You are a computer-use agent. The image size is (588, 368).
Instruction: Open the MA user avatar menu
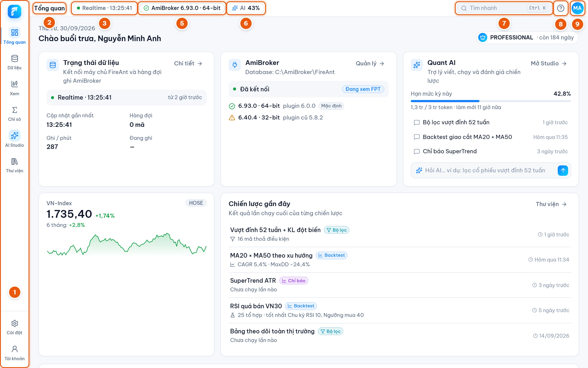tap(577, 8)
